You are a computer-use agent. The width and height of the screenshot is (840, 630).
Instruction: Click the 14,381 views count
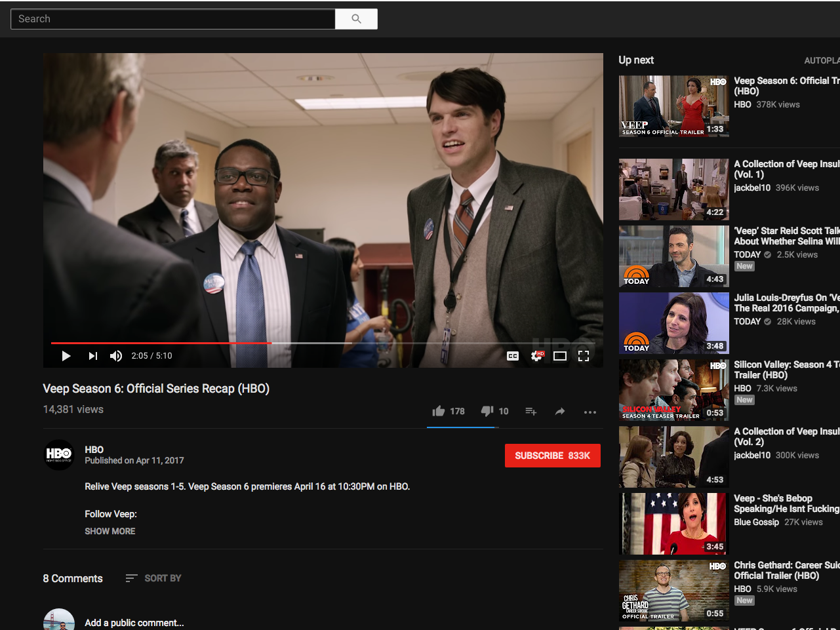click(x=73, y=410)
